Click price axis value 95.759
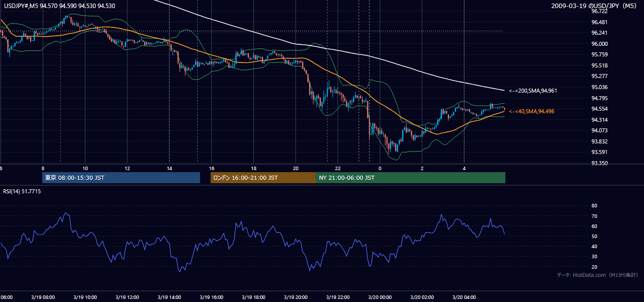644x302 pixels. pyautogui.click(x=599, y=54)
